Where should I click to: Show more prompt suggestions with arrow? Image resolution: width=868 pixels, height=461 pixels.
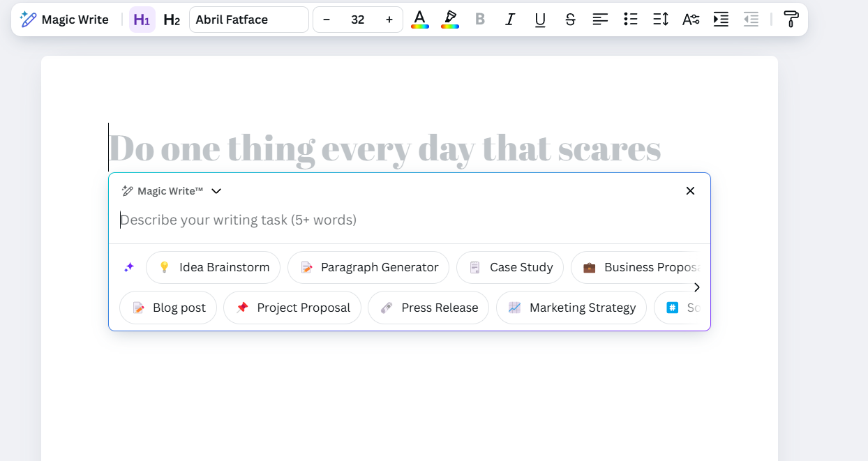tap(696, 287)
